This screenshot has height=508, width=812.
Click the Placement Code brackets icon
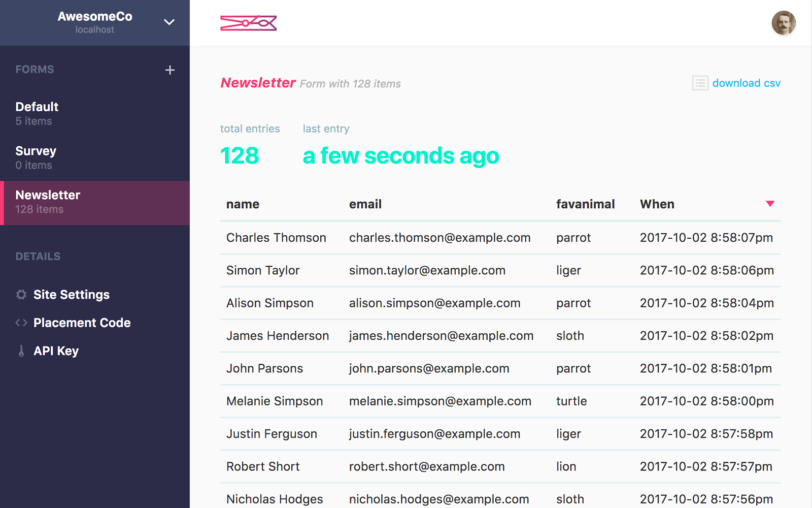pos(21,323)
